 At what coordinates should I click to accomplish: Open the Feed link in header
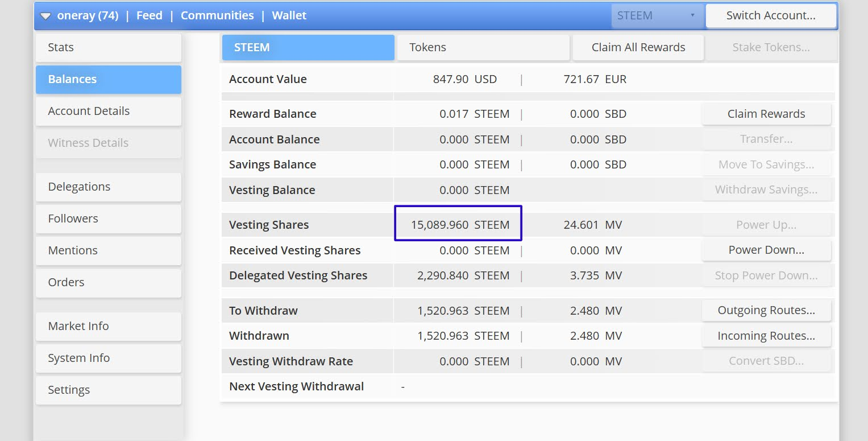click(149, 16)
